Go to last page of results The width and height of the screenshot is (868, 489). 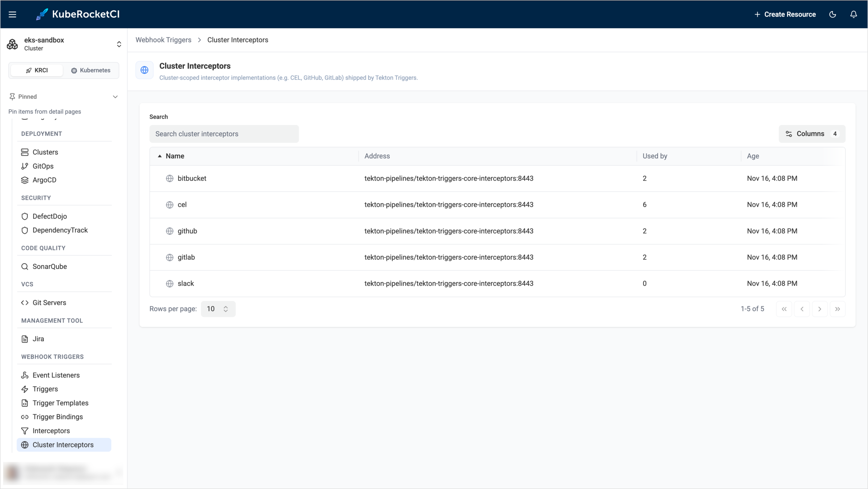[x=838, y=309]
